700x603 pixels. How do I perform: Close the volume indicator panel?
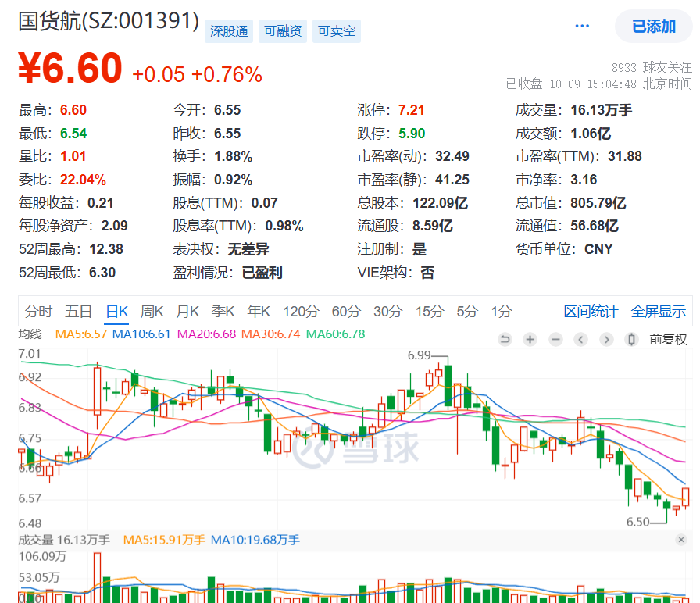[x=681, y=540]
